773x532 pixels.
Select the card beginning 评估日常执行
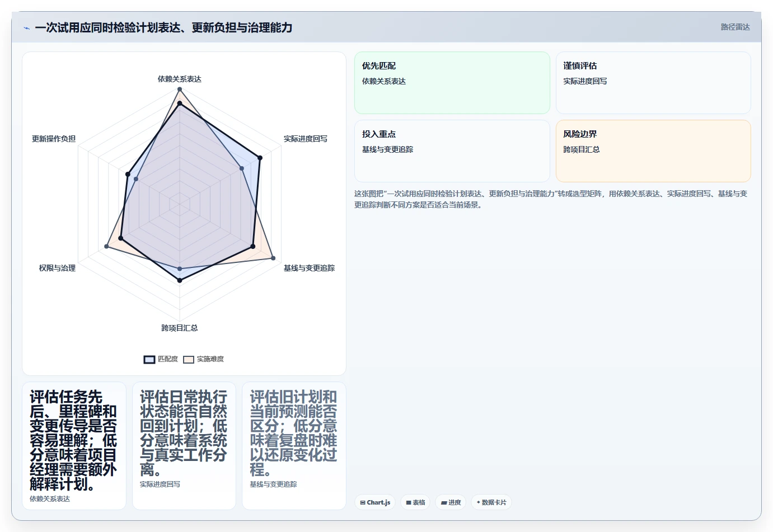point(184,446)
